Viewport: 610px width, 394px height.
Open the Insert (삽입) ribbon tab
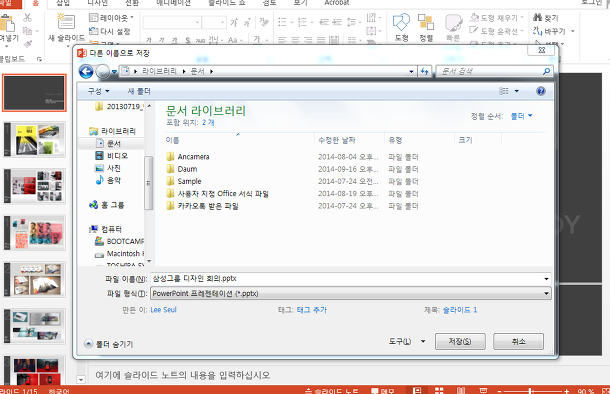click(63, 3)
